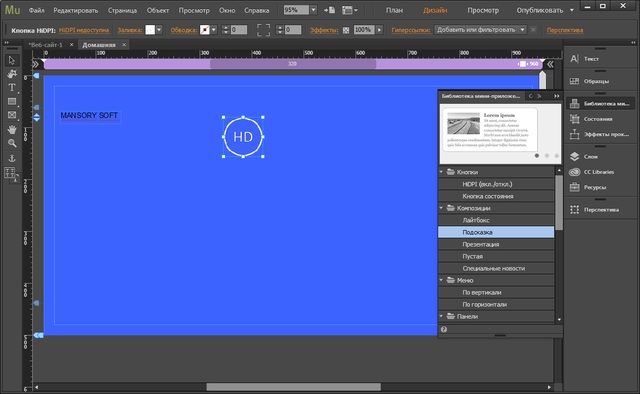Select the Hand tool in toolbox
Image resolution: width=640 pixels, height=394 pixels.
pos(12,129)
